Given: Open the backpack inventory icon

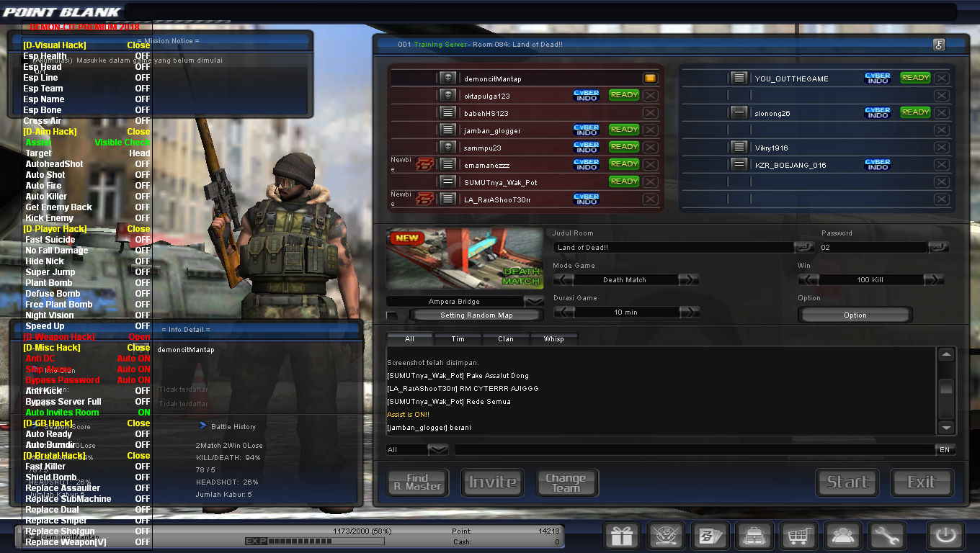Looking at the screenshot, I should (x=754, y=536).
